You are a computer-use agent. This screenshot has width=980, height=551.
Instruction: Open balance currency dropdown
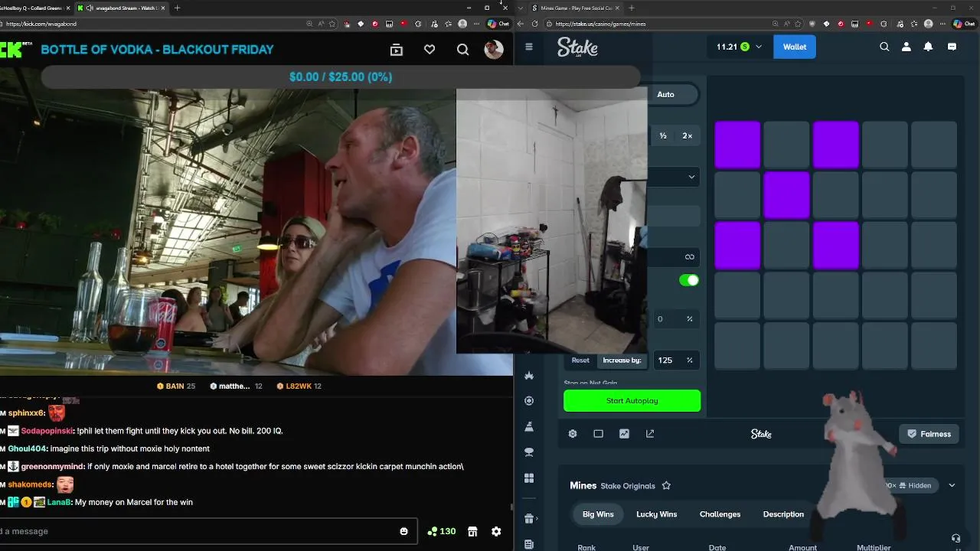click(x=739, y=47)
